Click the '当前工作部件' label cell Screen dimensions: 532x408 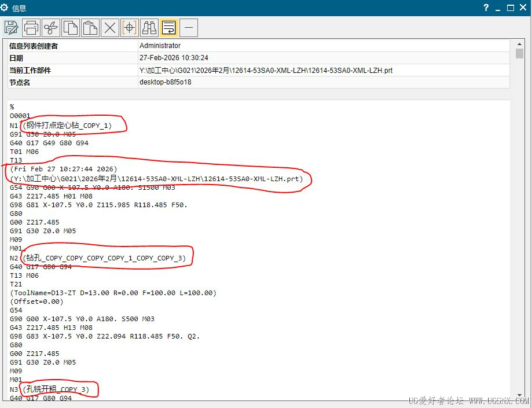[72, 70]
